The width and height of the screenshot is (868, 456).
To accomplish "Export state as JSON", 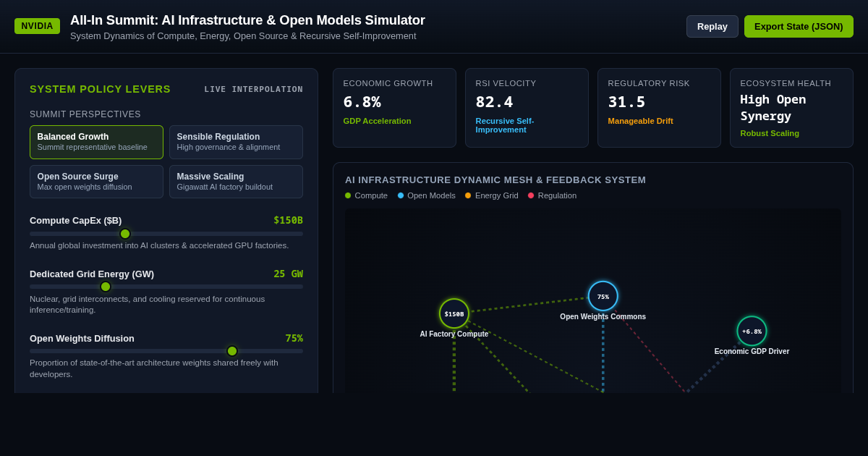I will click(799, 26).
